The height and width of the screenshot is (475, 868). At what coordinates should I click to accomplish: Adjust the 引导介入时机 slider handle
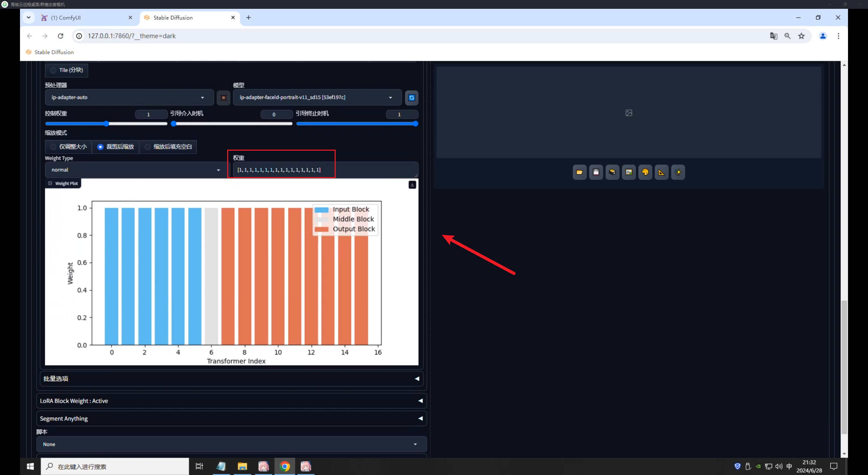tap(174, 124)
